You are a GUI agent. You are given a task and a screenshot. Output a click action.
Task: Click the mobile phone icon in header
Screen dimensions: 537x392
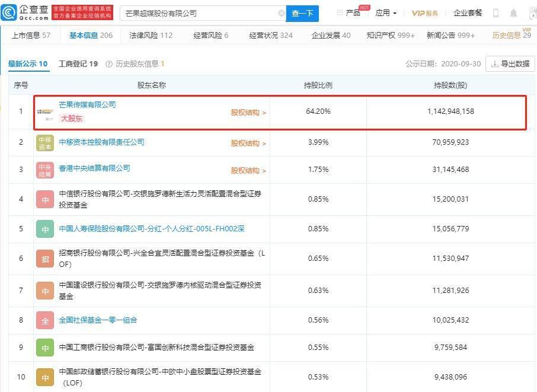point(496,14)
